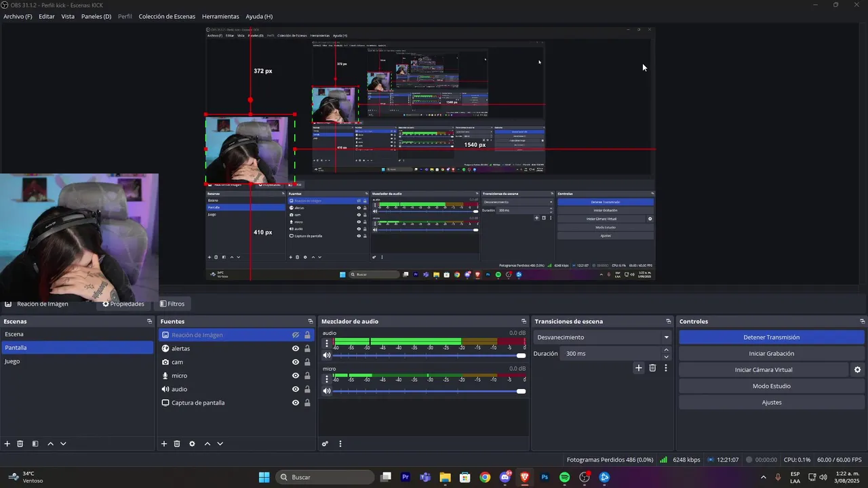Open the Vista menu
The height and width of the screenshot is (488, 868).
[x=68, y=16]
